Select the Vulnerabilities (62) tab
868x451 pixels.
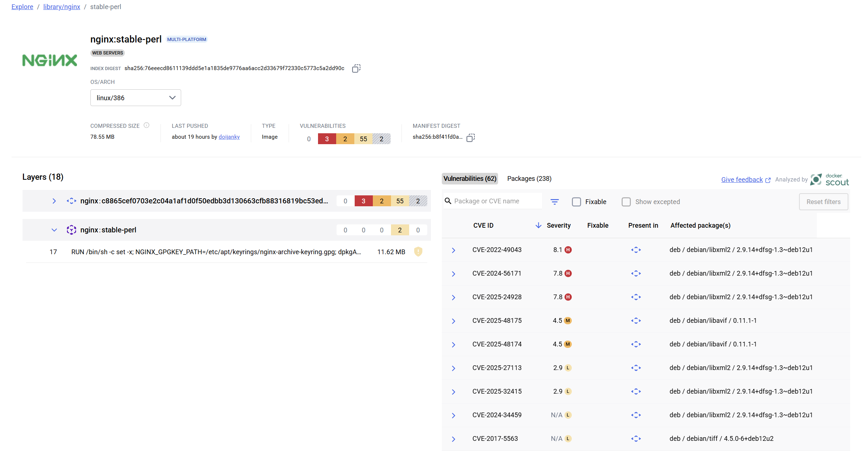pos(470,179)
